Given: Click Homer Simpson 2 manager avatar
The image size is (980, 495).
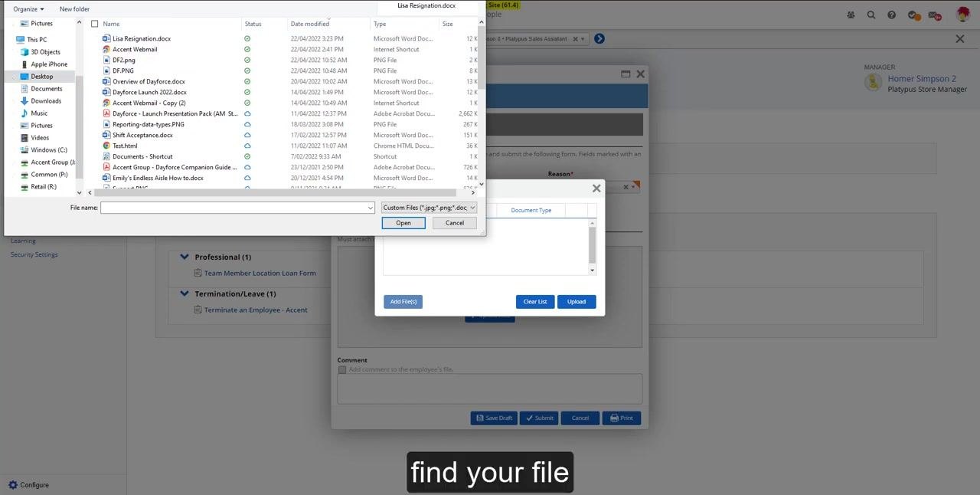Looking at the screenshot, I should (x=874, y=83).
